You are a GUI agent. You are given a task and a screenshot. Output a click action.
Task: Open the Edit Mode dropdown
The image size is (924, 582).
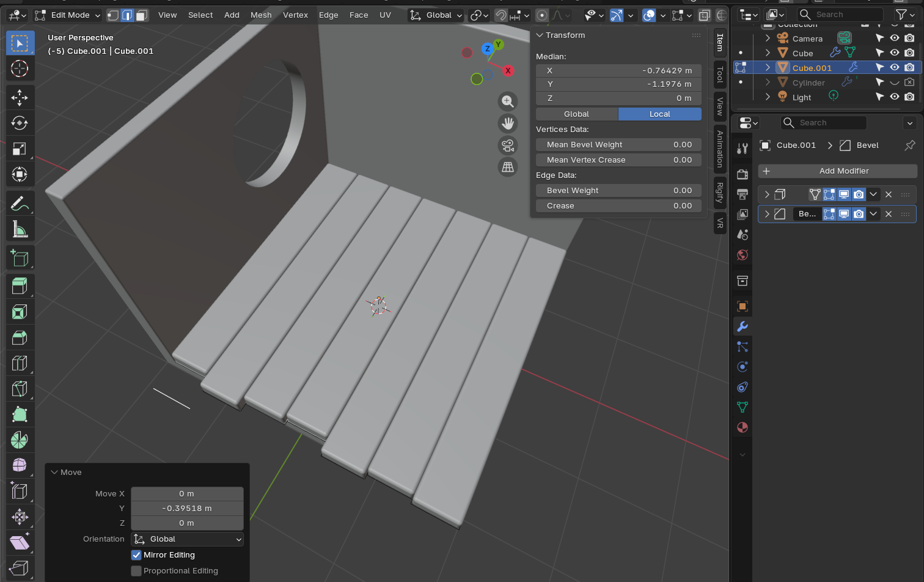[67, 15]
